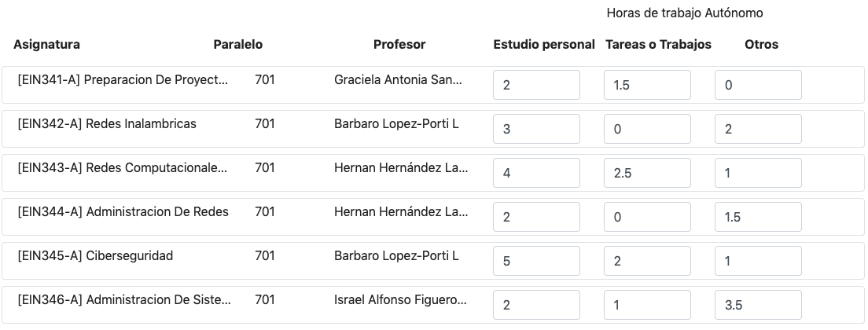This screenshot has width=868, height=330.
Task: Focus Tareas o Trabajos field for EIN341-A
Action: [x=647, y=85]
